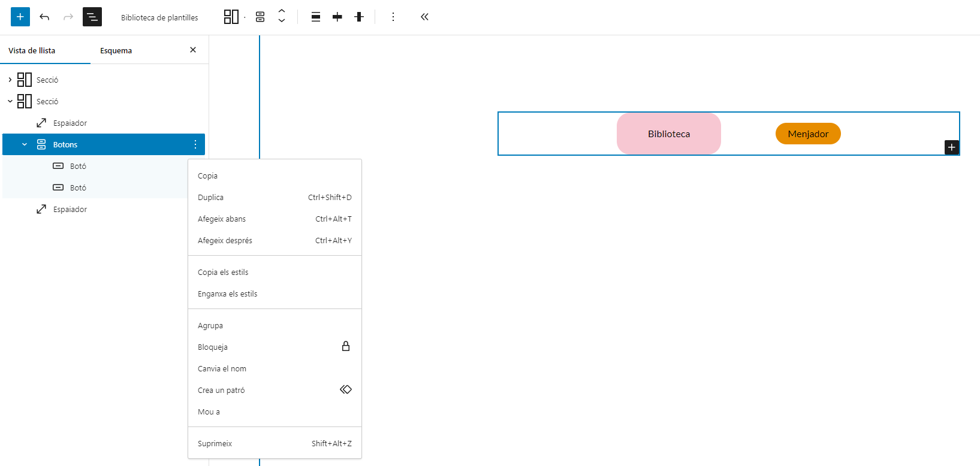Switch to the Esquema tab
This screenshot has height=466, width=980.
coord(116,51)
